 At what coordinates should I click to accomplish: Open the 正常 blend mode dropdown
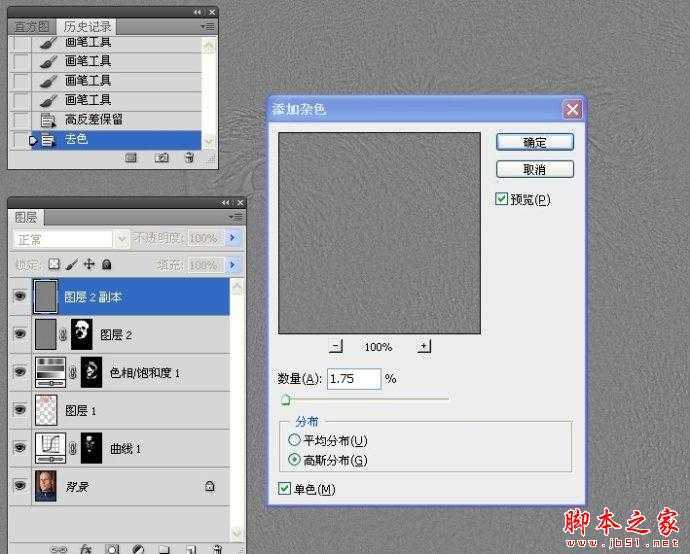point(121,239)
